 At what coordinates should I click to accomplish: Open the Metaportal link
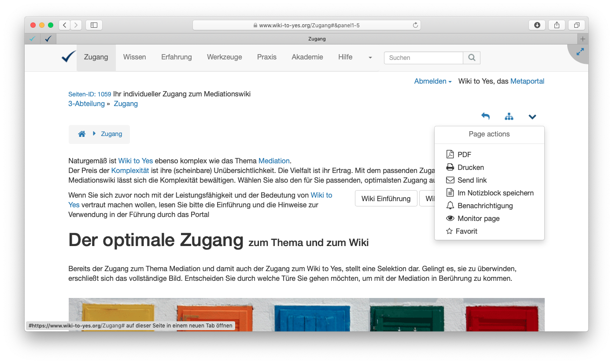tap(527, 81)
